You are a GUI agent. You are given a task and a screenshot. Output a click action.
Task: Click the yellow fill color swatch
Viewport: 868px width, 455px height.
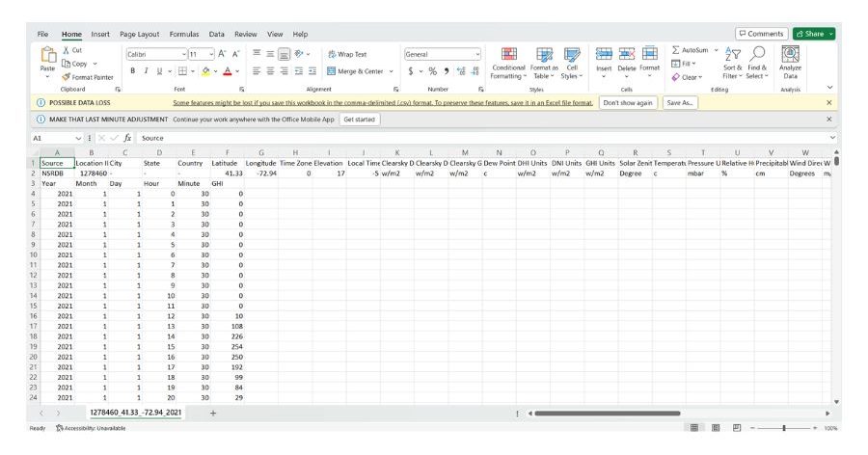click(206, 70)
